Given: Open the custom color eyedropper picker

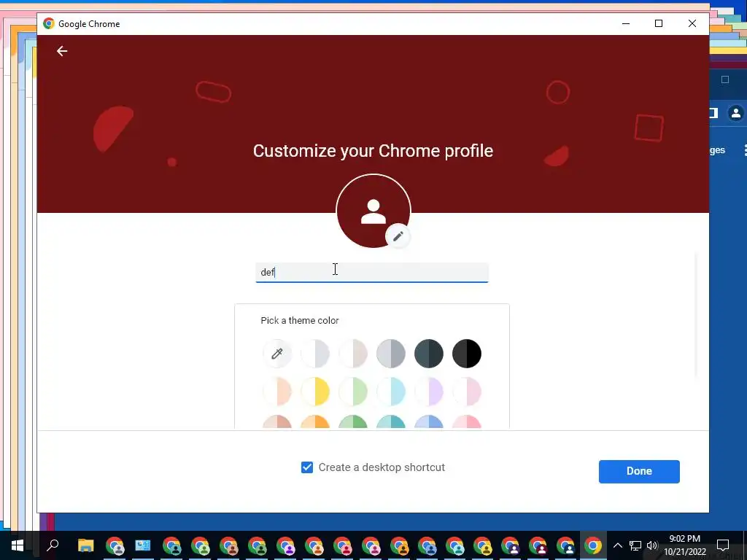Looking at the screenshot, I should tap(276, 354).
